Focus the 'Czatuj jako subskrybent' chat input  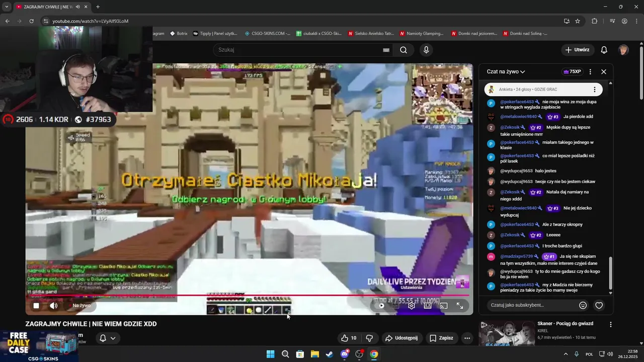tap(532, 305)
